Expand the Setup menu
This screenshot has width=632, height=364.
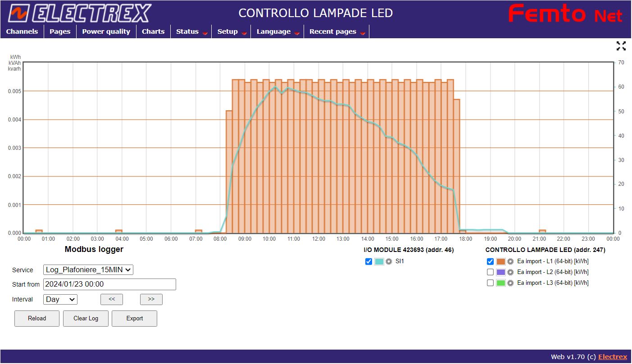coord(231,31)
